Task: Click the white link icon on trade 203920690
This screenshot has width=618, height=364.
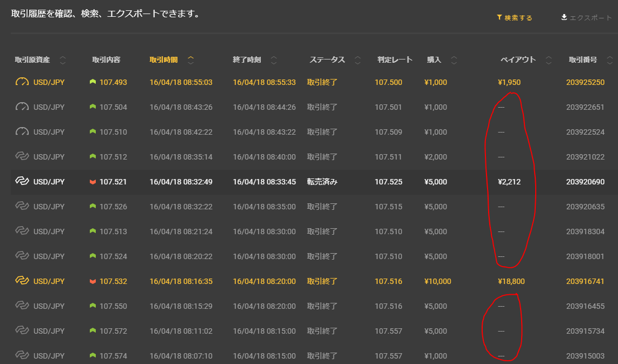Action: coord(22,182)
